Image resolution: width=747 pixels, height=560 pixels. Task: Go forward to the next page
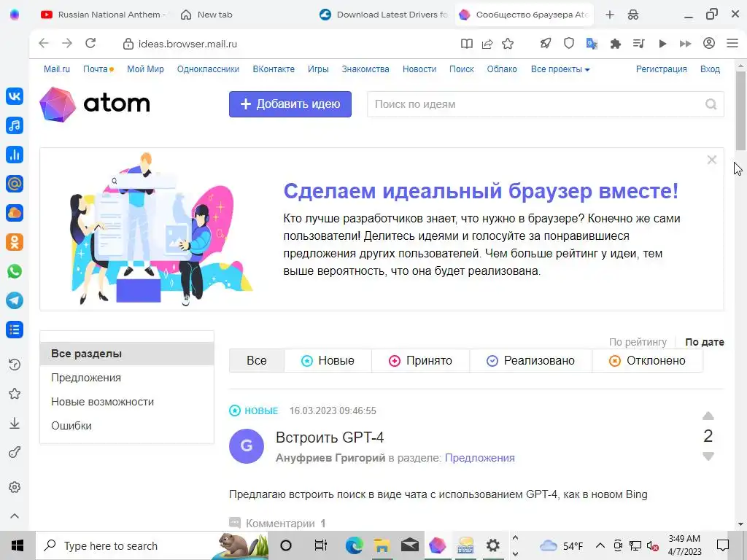pyautogui.click(x=67, y=43)
